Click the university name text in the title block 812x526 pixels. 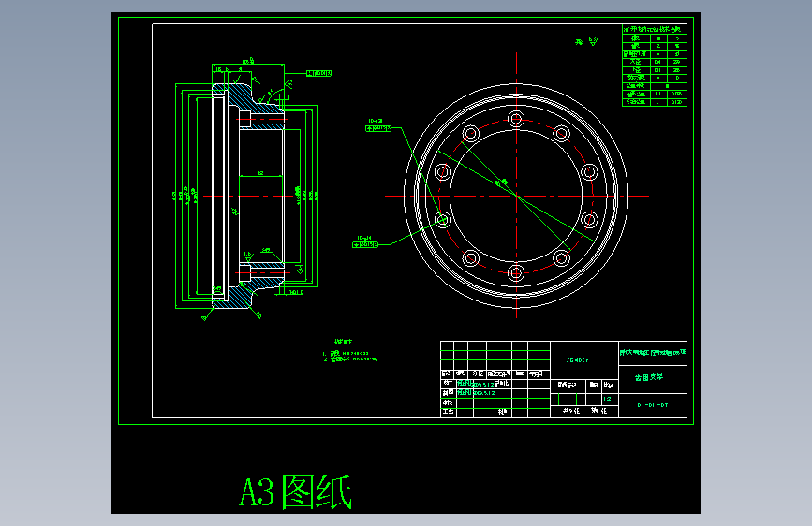point(653,353)
